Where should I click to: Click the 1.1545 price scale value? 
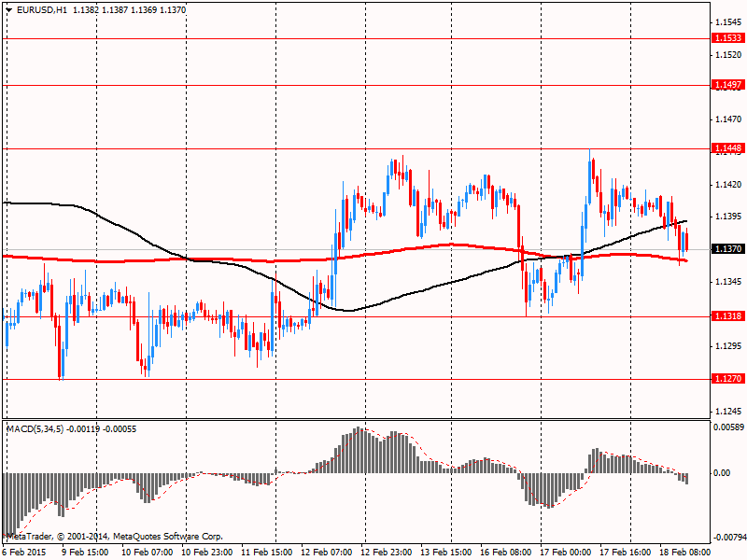point(728,22)
